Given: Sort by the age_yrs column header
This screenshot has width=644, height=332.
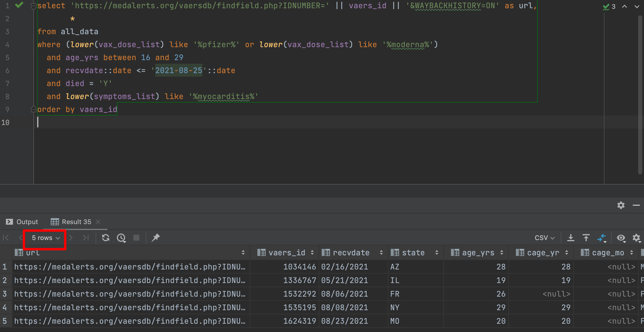Looking at the screenshot, I should [476, 253].
